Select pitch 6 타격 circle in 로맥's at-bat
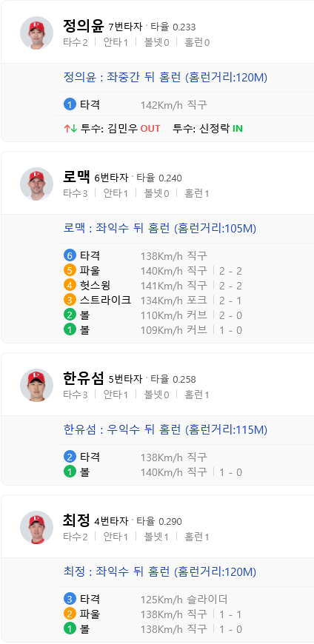This screenshot has height=644, width=314. [70, 256]
